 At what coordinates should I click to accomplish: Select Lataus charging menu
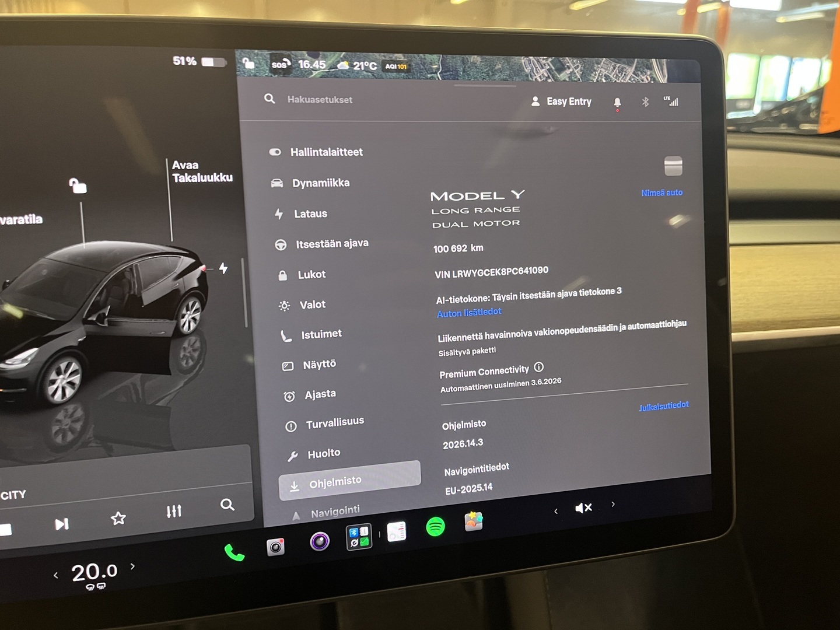(x=301, y=214)
